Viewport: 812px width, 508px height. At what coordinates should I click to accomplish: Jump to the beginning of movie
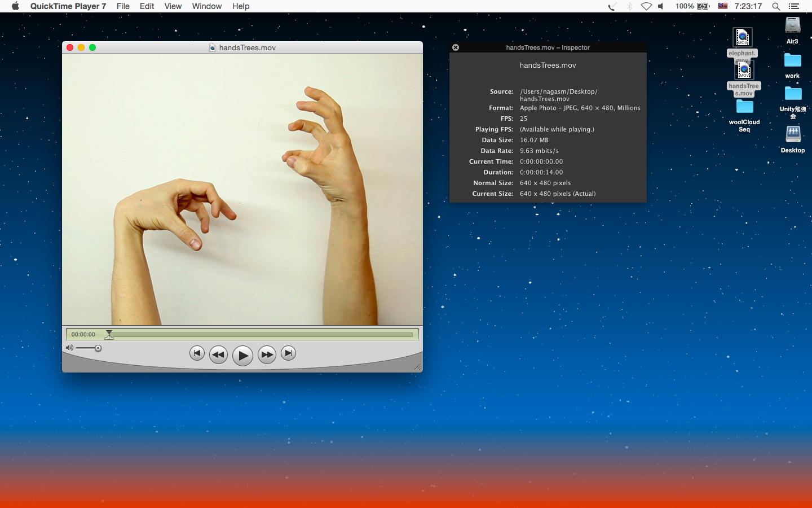197,353
